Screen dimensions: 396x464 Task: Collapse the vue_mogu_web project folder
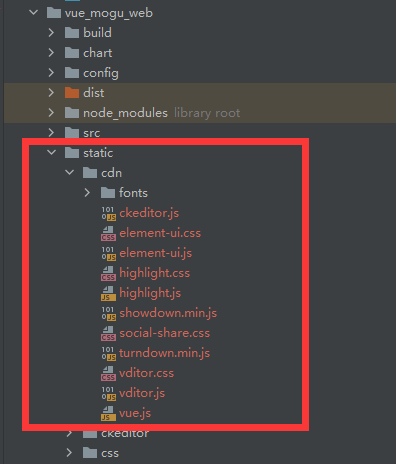click(x=33, y=13)
